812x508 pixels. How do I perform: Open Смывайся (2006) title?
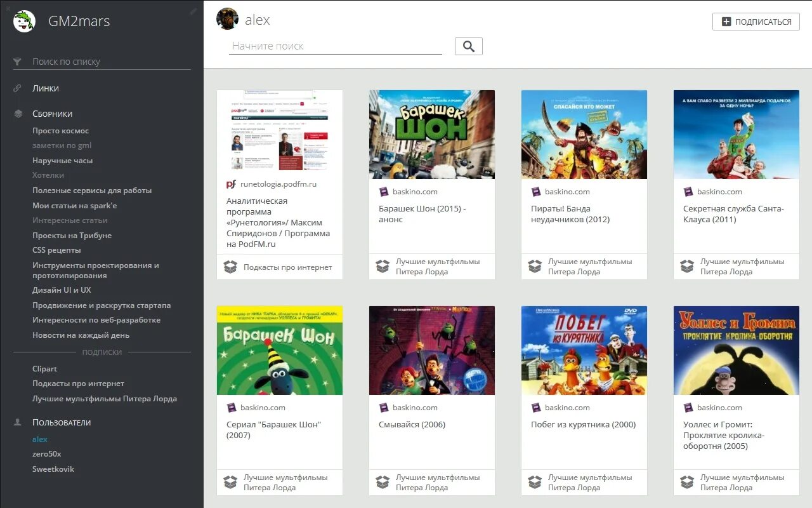click(412, 425)
